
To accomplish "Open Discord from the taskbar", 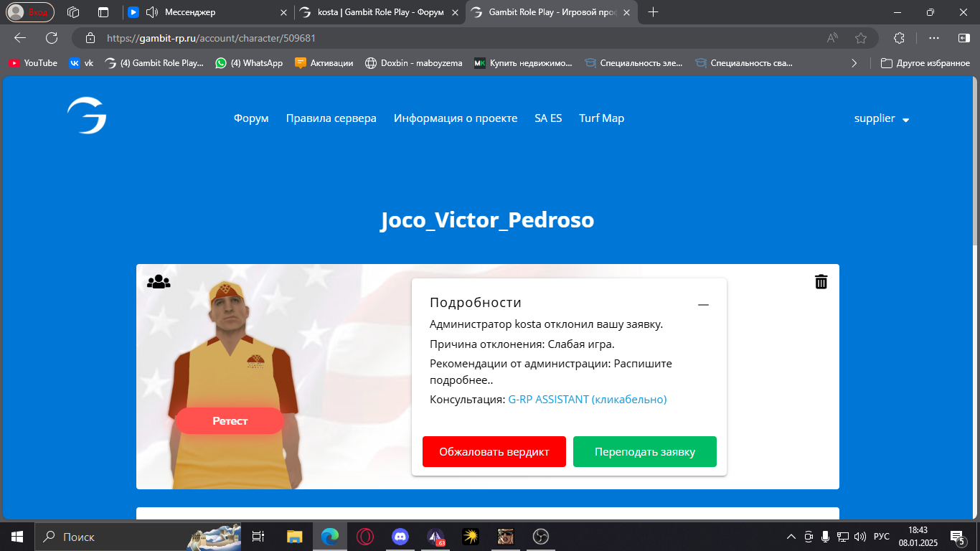I will click(x=400, y=537).
